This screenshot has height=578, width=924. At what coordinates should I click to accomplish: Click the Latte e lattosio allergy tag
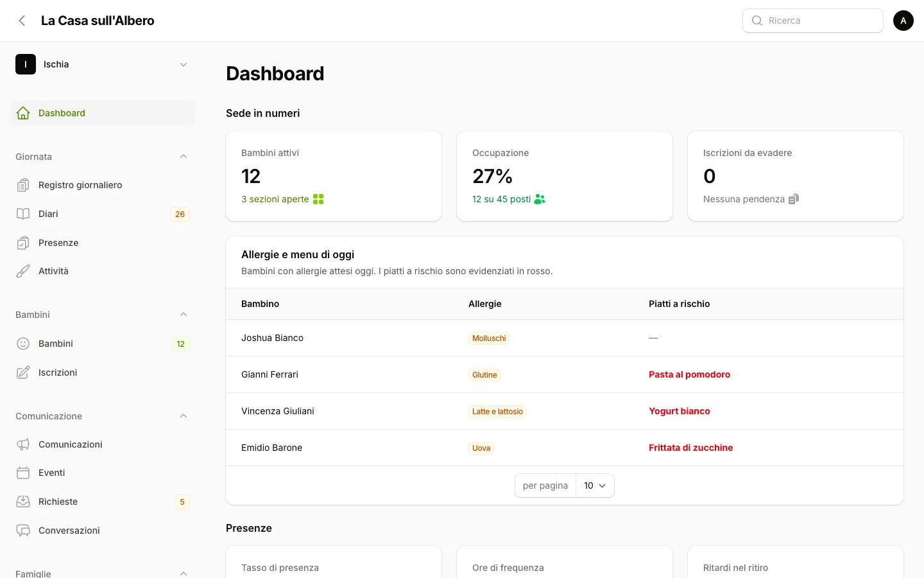pos(497,412)
